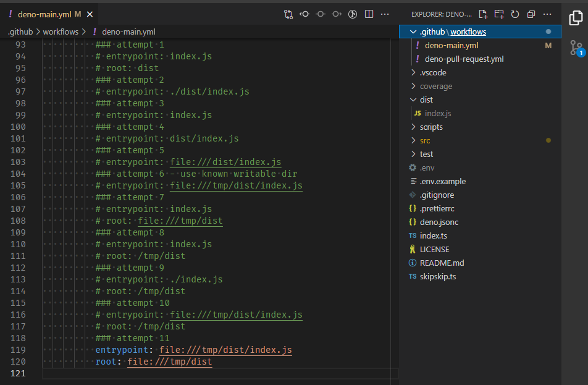Select the deno-main.yml editor tab
Image resolution: width=588 pixels, height=385 pixels.
pyautogui.click(x=50, y=14)
